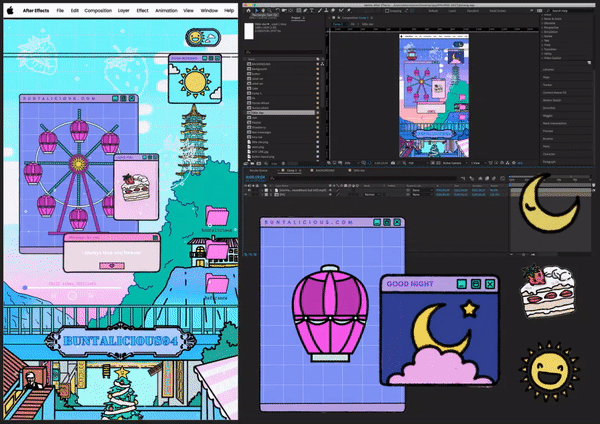This screenshot has height=424, width=600.
Task: Click the Home icon in After Effects toolbar
Action: 246,10
